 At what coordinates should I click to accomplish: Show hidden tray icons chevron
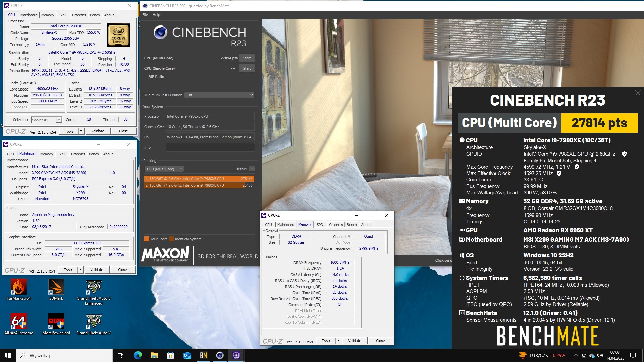coord(576,355)
